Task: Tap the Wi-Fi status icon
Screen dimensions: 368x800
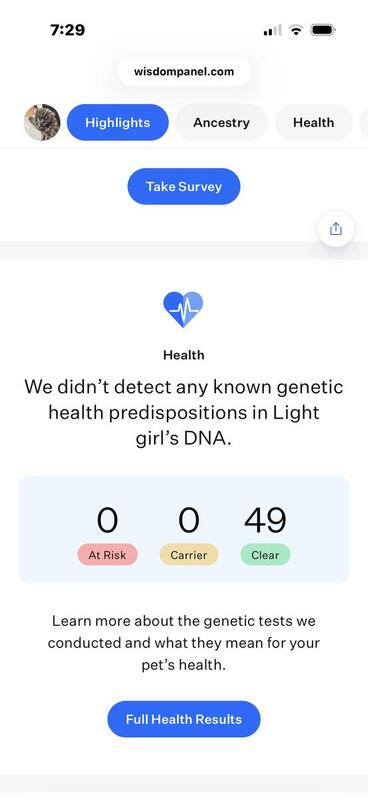Action: (x=296, y=30)
